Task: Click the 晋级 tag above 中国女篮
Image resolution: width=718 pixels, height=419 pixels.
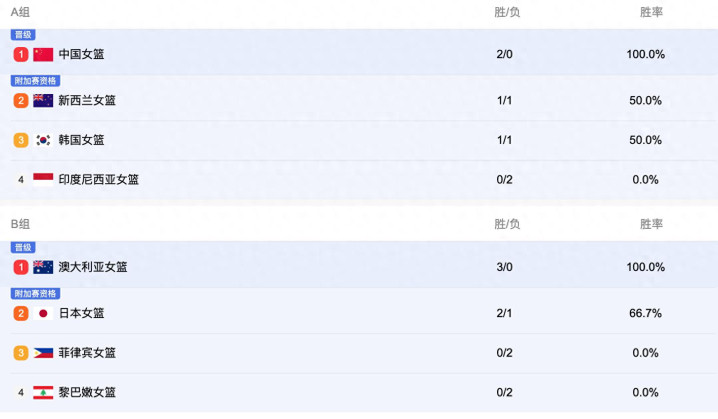Action: click(x=23, y=35)
